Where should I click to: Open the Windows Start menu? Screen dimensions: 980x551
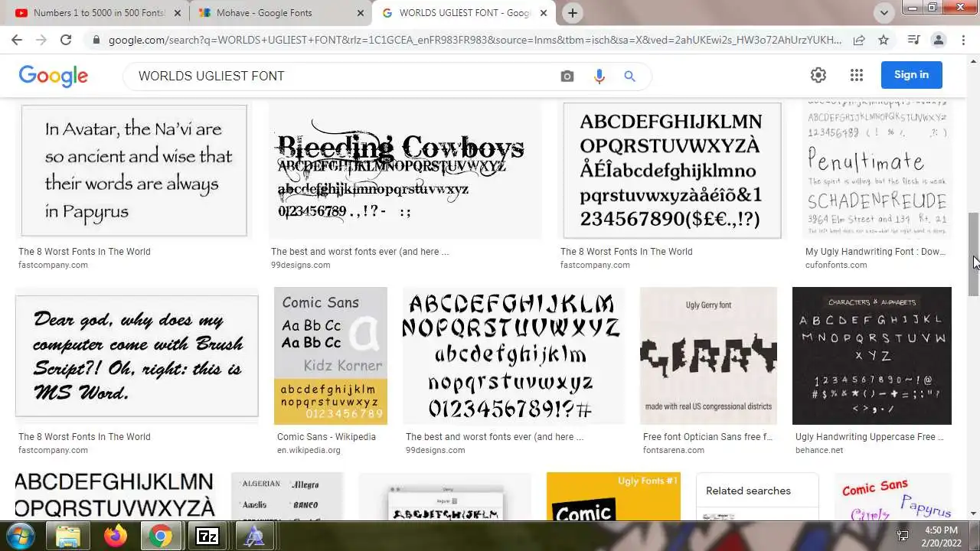pyautogui.click(x=22, y=536)
